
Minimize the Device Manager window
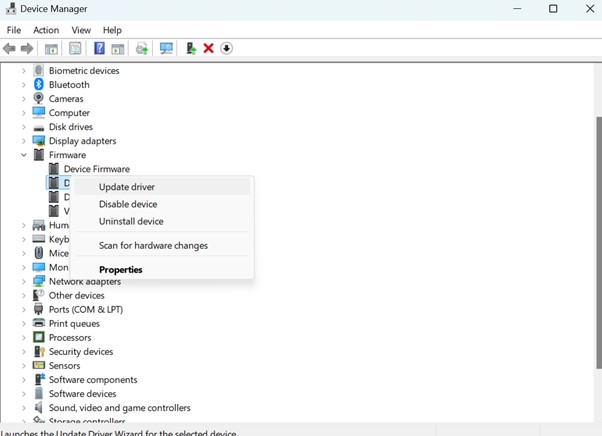point(517,8)
